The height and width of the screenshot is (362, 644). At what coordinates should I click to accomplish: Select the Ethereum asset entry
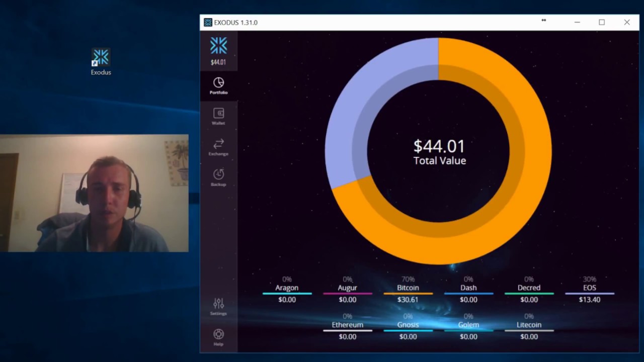(347, 327)
